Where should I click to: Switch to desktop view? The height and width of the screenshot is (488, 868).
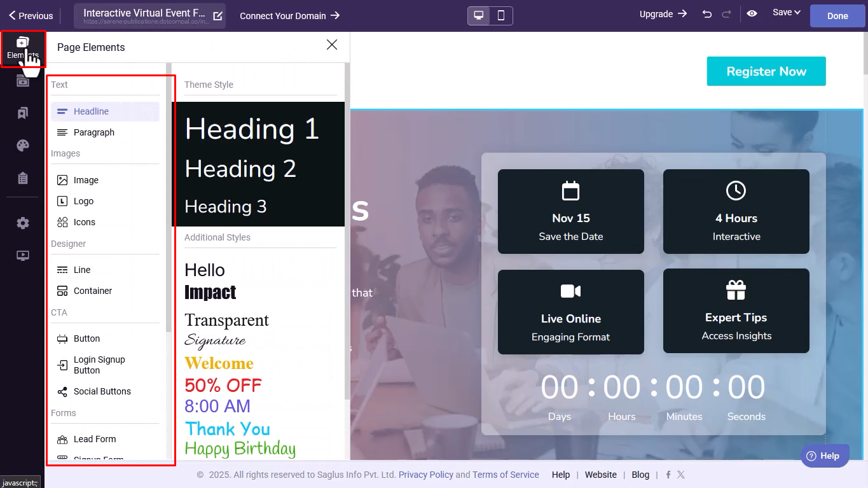click(479, 15)
